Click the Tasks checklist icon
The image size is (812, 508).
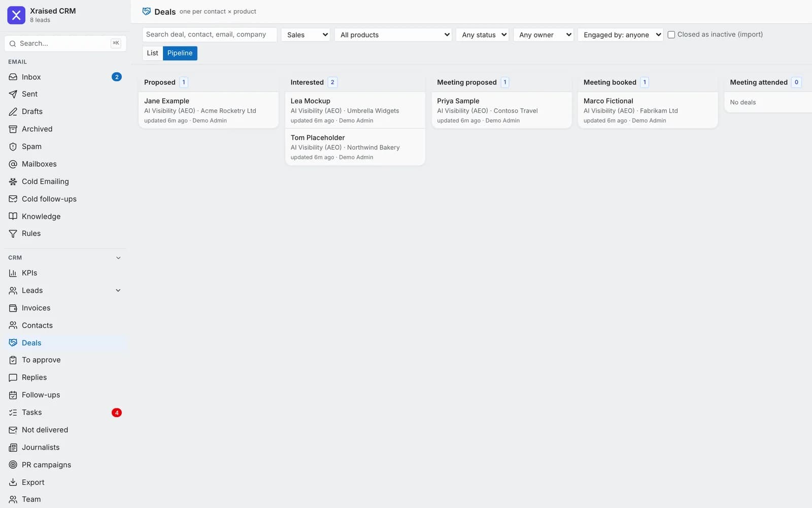coord(13,412)
